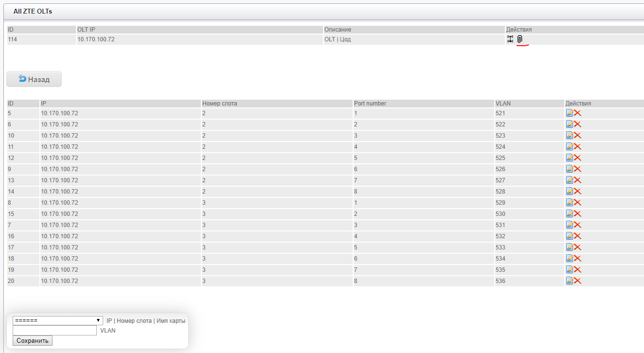This screenshot has width=644, height=353.
Task: Click the ID 20 link in last row
Action: tap(11, 281)
